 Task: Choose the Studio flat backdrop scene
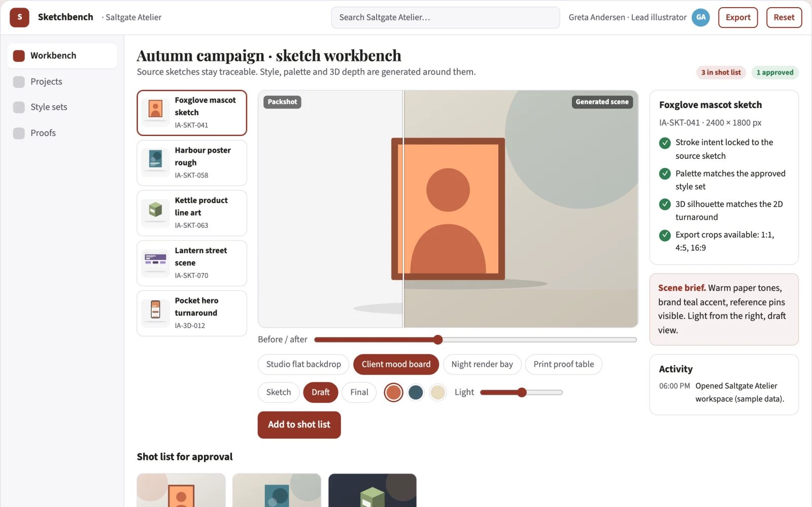click(303, 364)
